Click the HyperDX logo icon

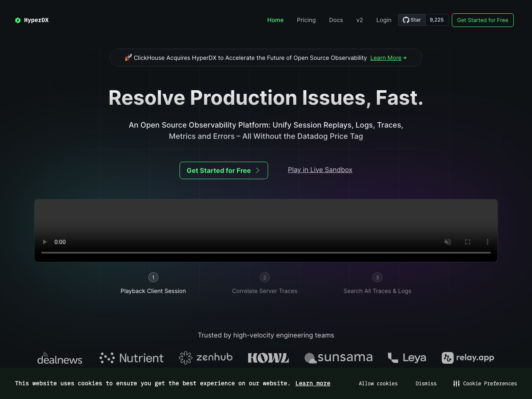(17, 20)
